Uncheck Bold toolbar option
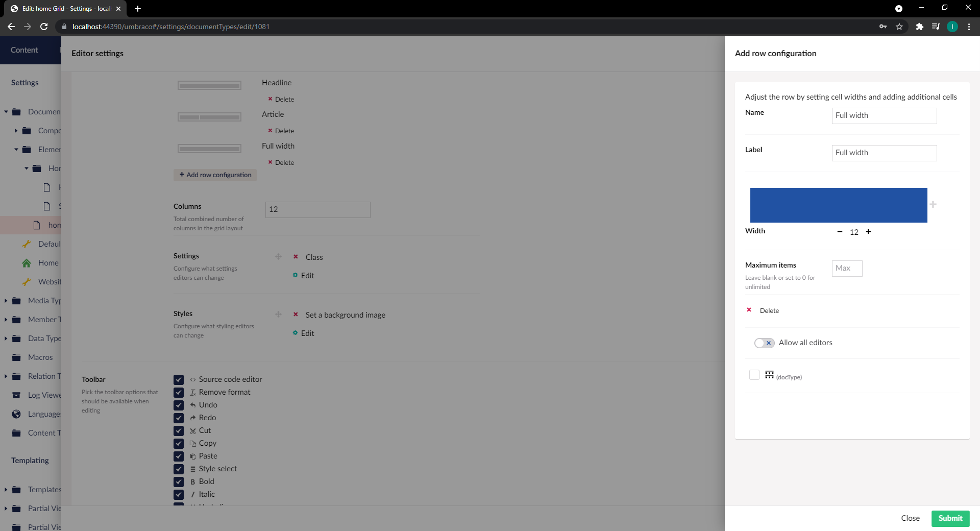Viewport: 980px width, 531px height. click(x=179, y=481)
